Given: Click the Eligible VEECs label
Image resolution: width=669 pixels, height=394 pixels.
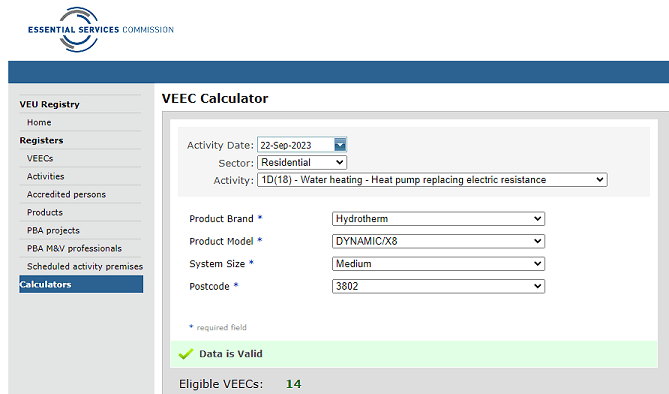Looking at the screenshot, I should click(221, 384).
